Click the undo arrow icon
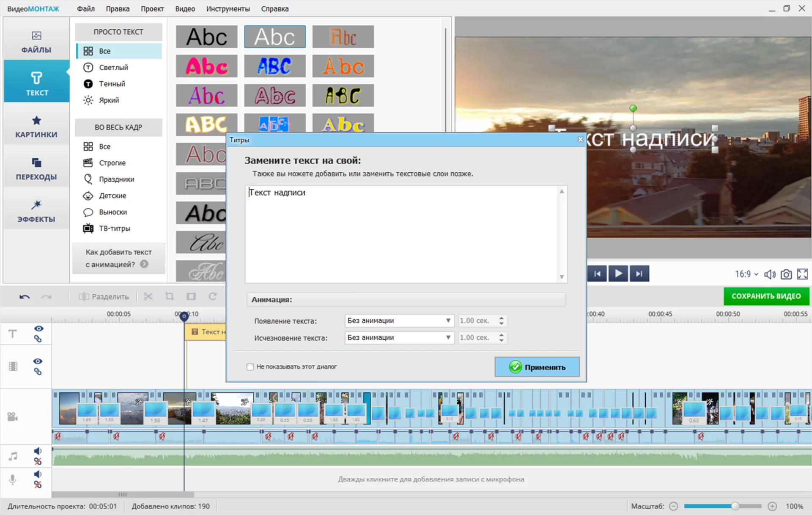This screenshot has height=515, width=812. tap(24, 297)
